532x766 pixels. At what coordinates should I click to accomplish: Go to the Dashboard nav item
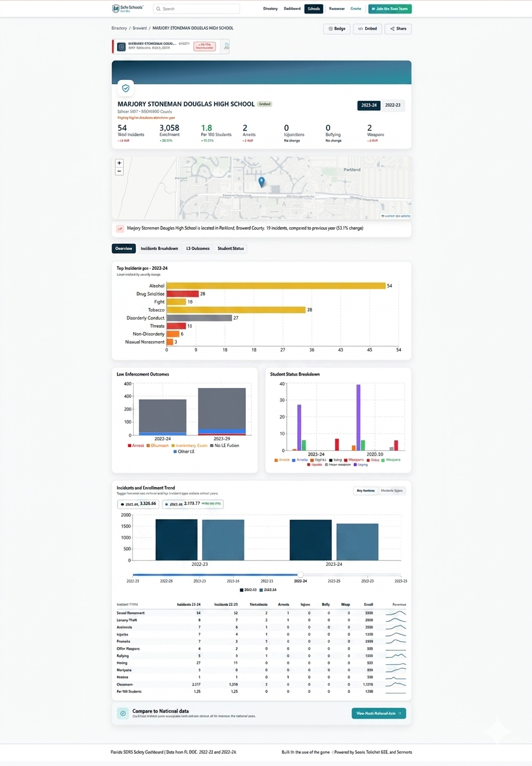click(292, 9)
